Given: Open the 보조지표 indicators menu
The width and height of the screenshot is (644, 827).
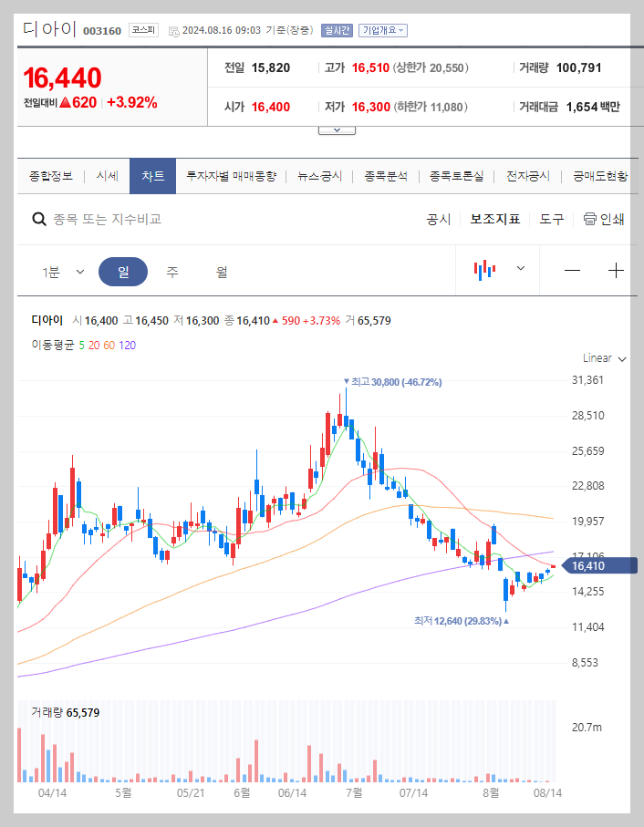Looking at the screenshot, I should tap(494, 219).
